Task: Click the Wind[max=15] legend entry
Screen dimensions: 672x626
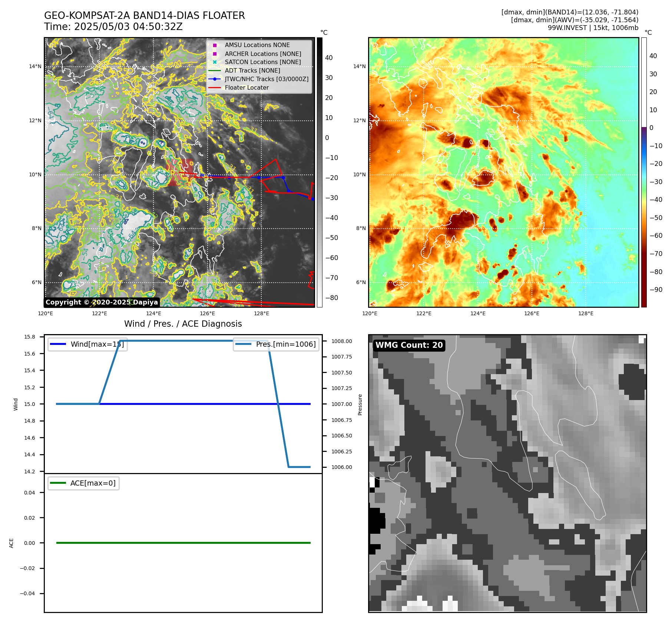Action: pos(88,344)
